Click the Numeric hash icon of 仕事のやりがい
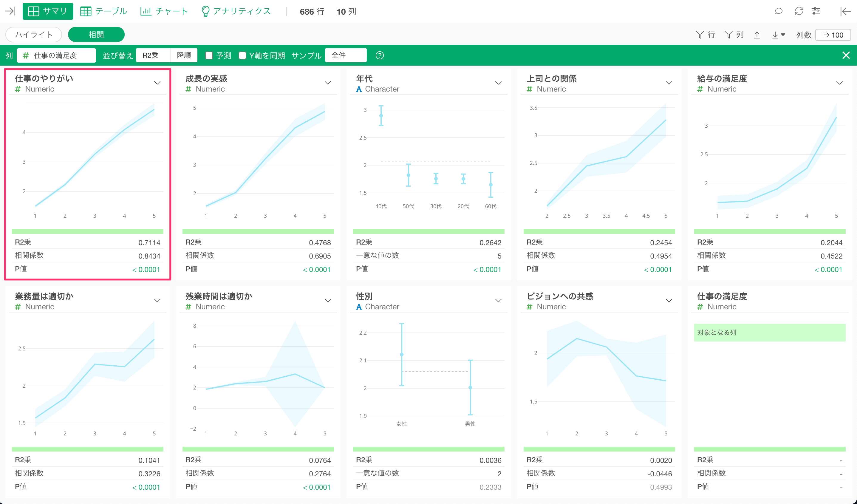Screen dimensions: 857x504 tap(18, 89)
